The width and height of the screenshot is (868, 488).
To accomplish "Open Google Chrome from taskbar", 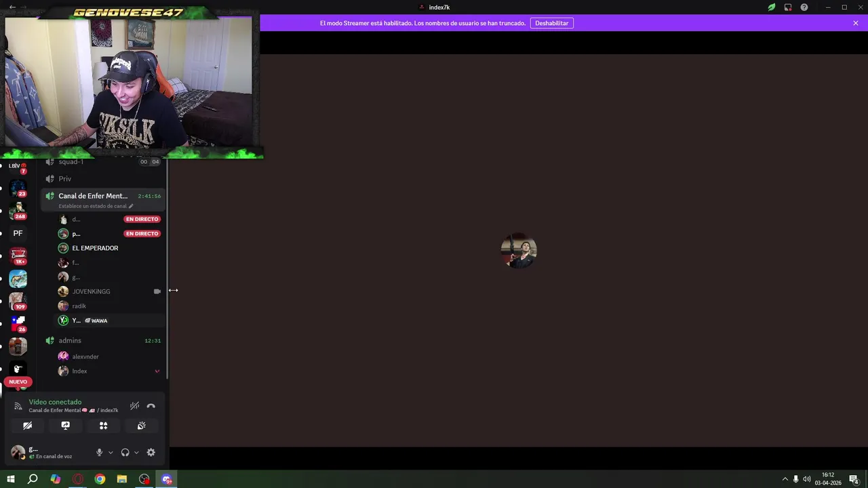I will (100, 479).
